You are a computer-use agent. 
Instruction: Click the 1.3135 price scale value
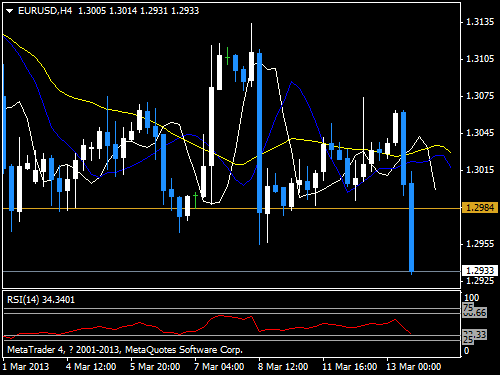pyautogui.click(x=480, y=22)
